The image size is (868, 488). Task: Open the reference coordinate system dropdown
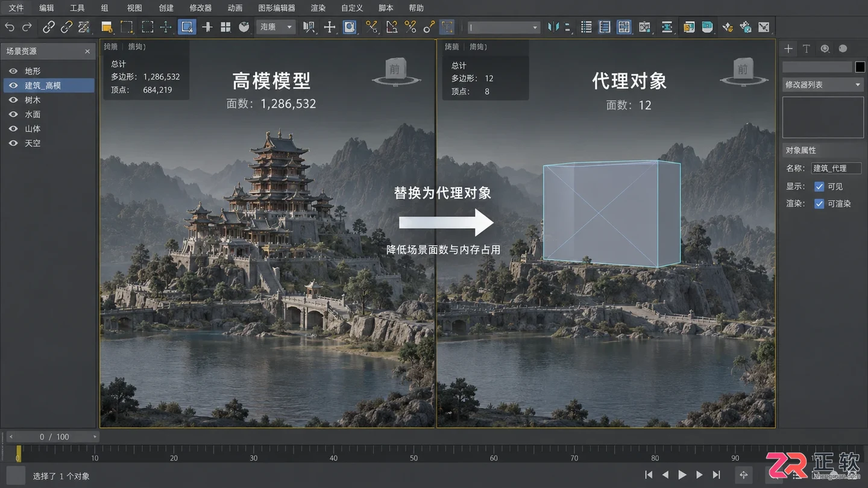point(276,27)
